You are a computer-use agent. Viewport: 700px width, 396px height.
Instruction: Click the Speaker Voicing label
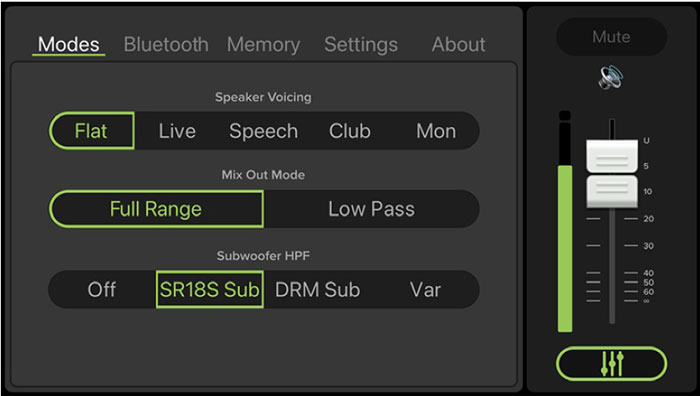coord(263,97)
